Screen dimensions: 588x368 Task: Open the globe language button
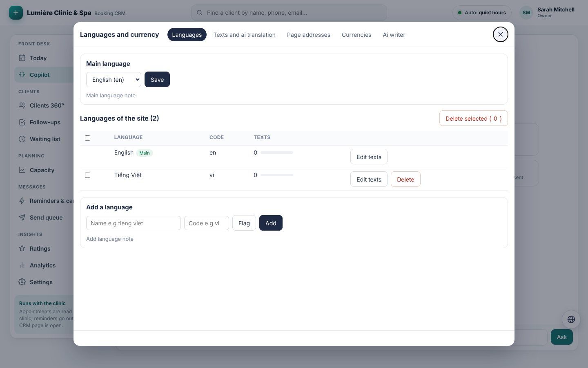tap(571, 319)
